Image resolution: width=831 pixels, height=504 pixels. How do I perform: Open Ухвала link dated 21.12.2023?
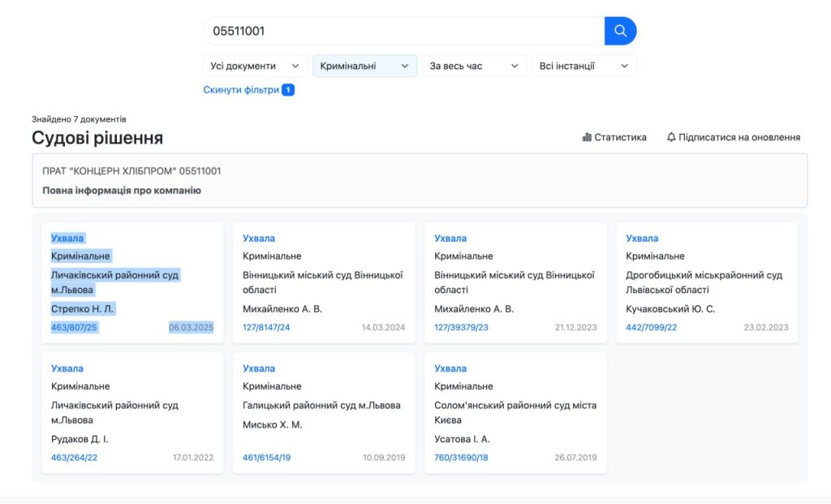[450, 239]
